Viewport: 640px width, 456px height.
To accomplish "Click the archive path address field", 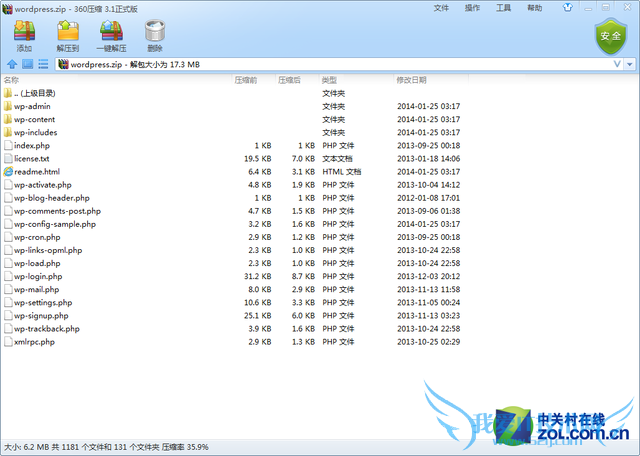I will point(339,64).
